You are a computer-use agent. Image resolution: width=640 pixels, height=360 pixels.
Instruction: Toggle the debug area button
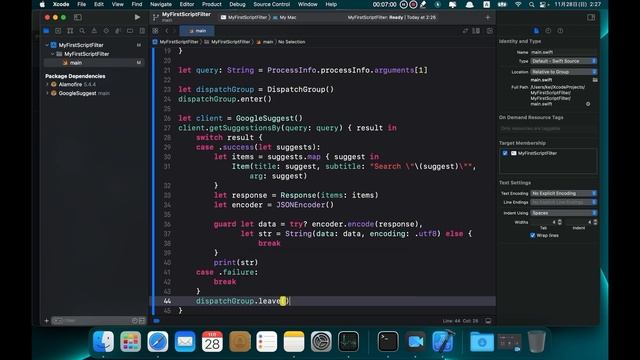(488, 321)
